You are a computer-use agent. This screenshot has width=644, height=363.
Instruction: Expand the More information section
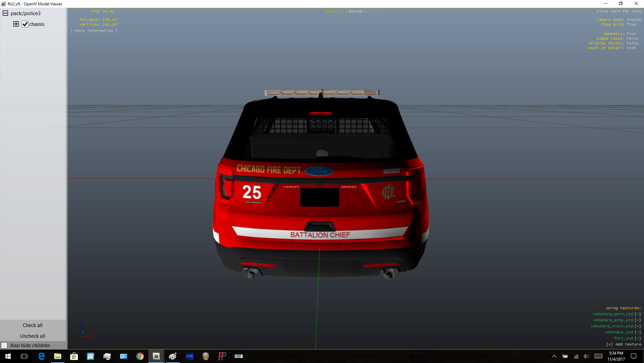pos(94,31)
